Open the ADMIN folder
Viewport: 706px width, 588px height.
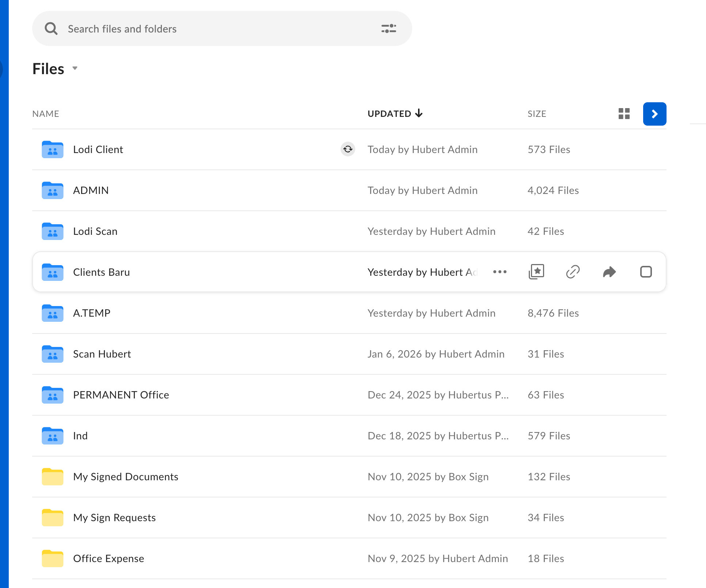(x=91, y=190)
